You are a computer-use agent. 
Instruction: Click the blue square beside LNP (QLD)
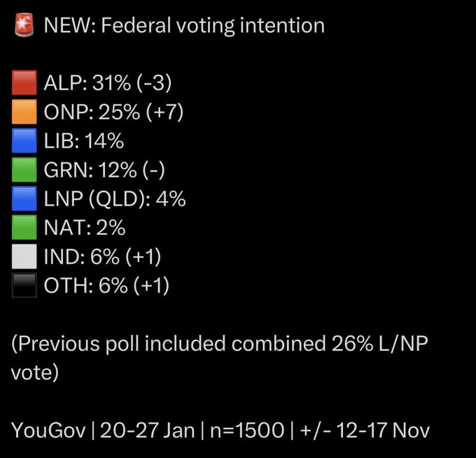point(24,199)
